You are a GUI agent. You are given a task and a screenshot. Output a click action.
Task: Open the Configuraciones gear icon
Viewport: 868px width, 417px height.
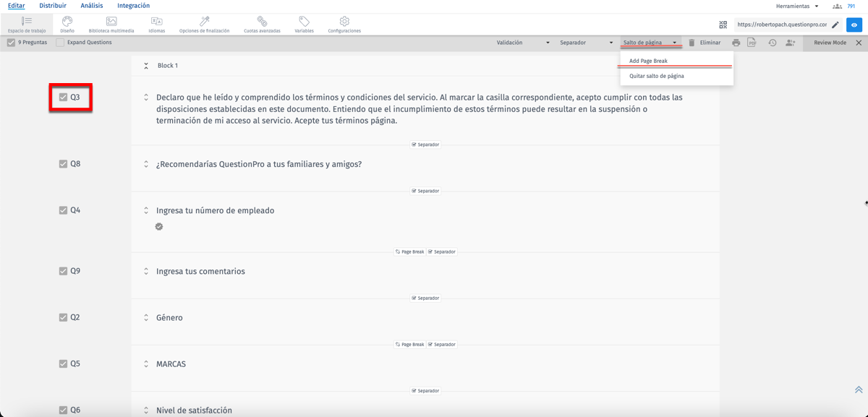[x=344, y=22]
